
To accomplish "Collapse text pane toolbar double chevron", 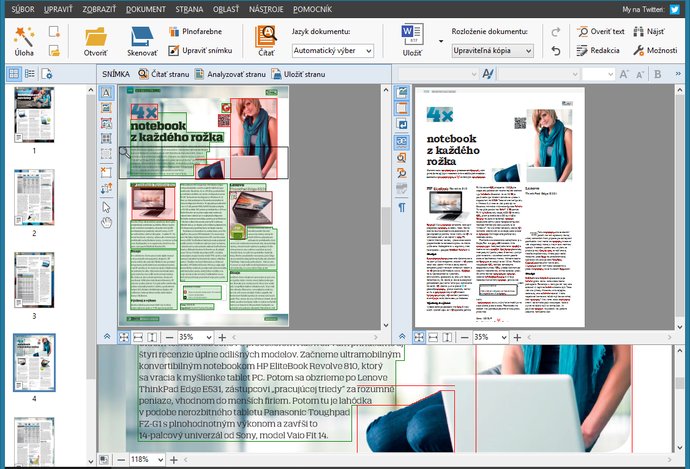I will [402, 337].
